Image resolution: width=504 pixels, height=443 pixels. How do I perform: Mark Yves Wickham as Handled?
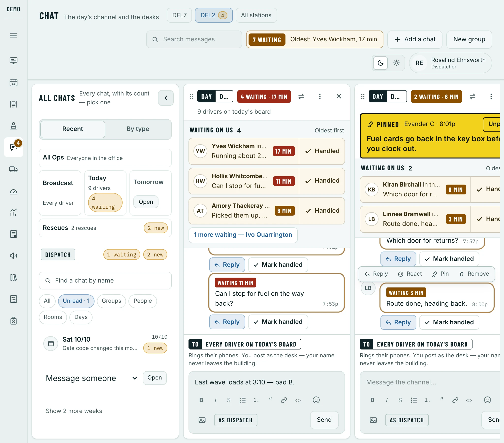coord(322,151)
